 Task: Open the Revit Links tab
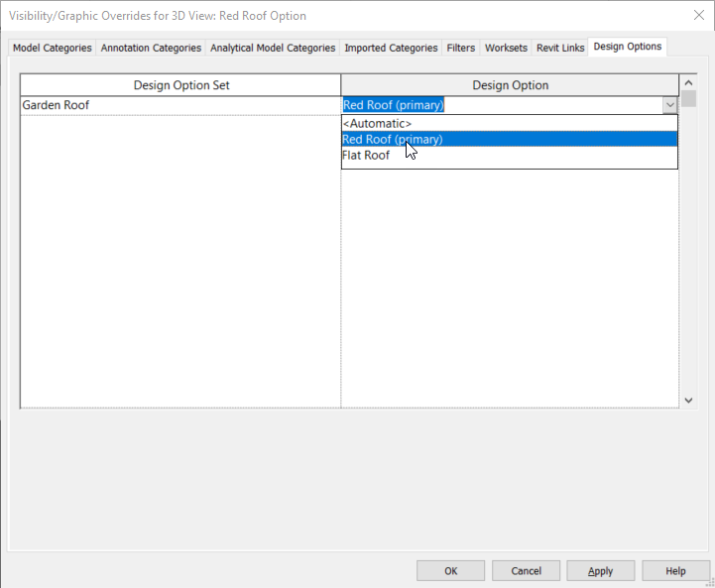pyautogui.click(x=560, y=48)
